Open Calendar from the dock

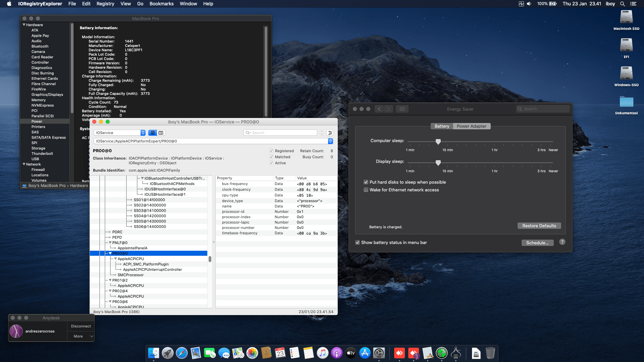point(280,353)
